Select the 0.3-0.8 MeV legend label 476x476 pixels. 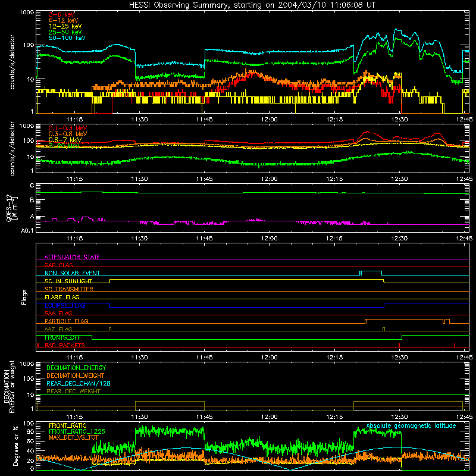(x=68, y=134)
